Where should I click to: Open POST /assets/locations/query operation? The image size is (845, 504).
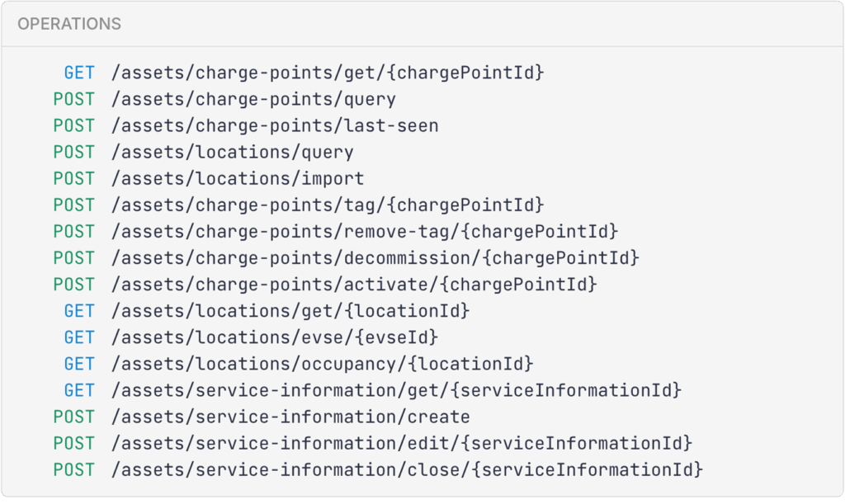click(x=232, y=152)
